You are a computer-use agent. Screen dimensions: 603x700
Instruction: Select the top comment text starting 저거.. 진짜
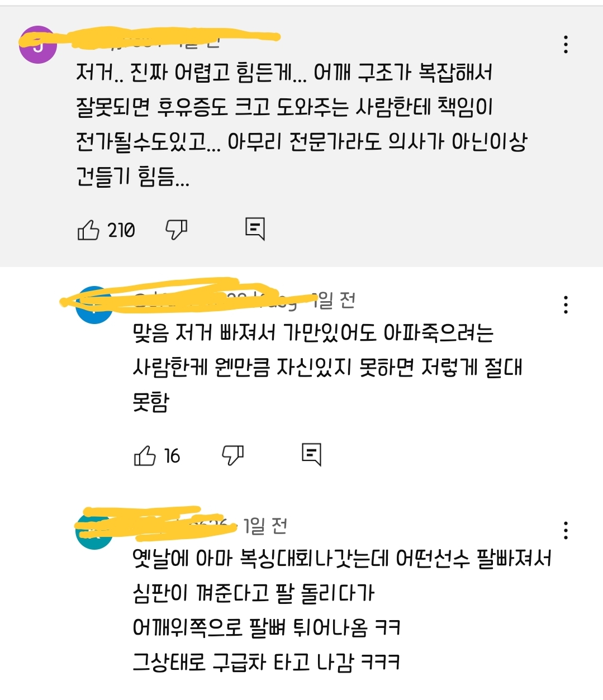tap(302, 125)
